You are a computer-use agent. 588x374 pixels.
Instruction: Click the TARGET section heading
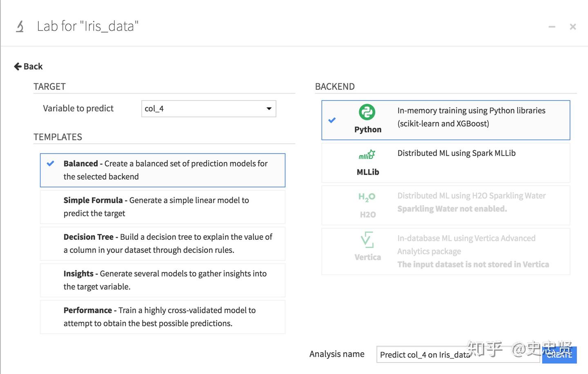tap(49, 87)
